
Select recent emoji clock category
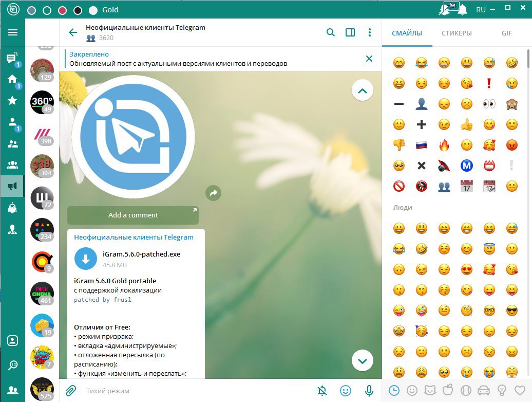394,391
